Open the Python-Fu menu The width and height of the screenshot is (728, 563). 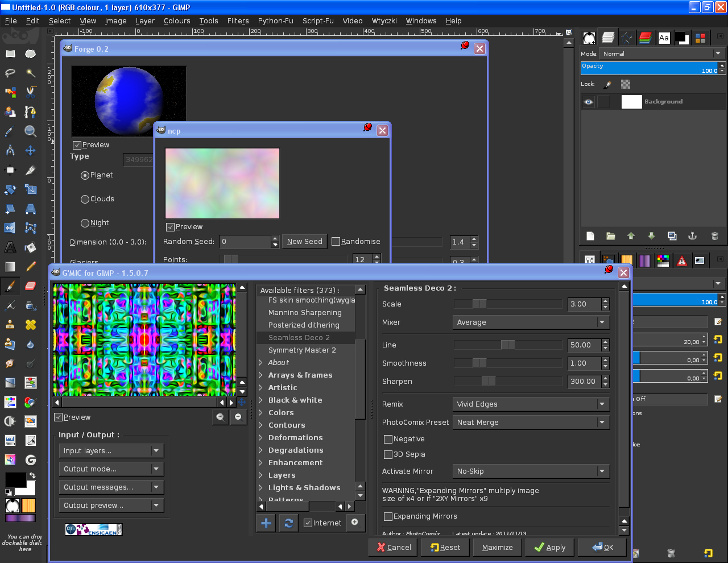click(x=275, y=20)
